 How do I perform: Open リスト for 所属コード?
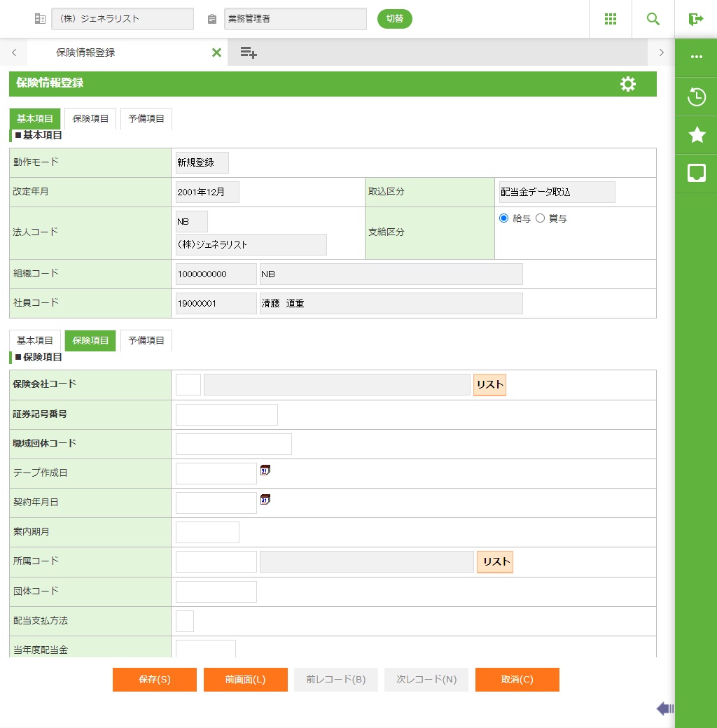coord(494,561)
